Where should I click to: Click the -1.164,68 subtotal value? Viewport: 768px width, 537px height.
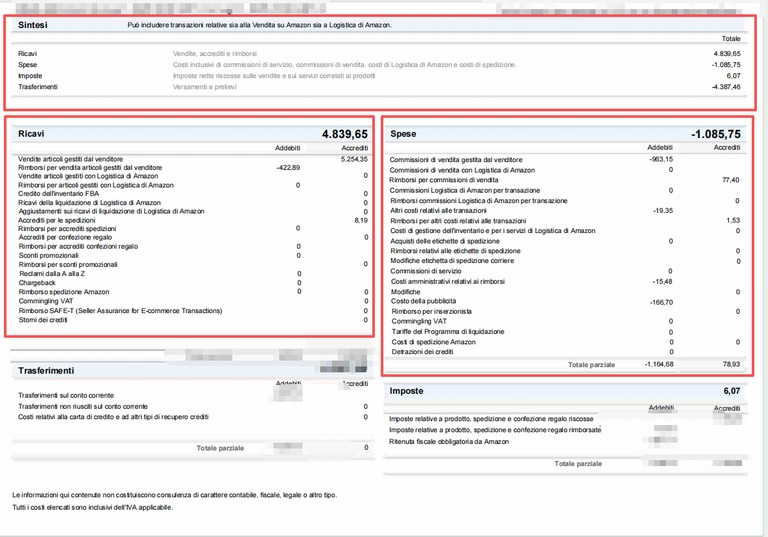(x=659, y=364)
